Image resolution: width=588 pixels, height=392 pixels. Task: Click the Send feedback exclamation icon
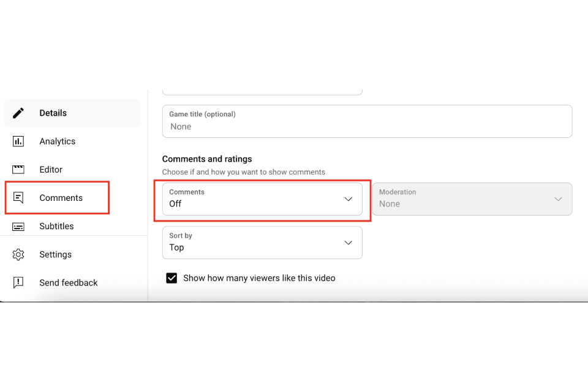click(x=18, y=282)
